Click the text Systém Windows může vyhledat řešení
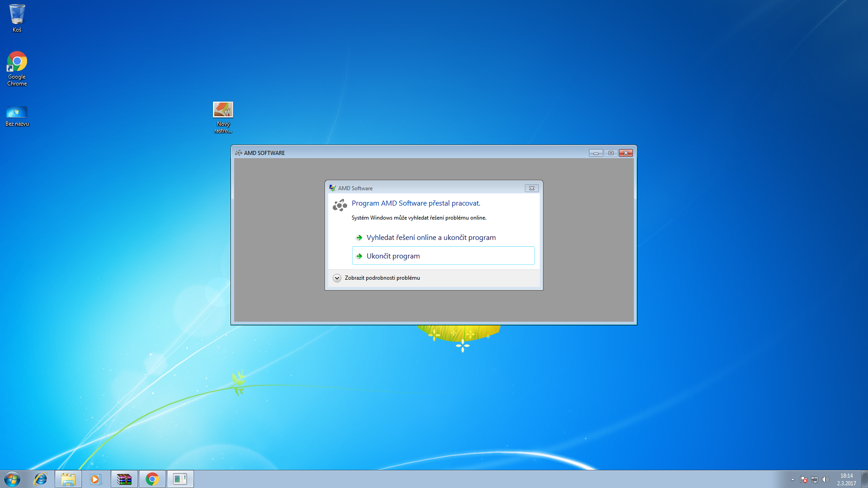Screen dimensions: 868x488 (419, 218)
